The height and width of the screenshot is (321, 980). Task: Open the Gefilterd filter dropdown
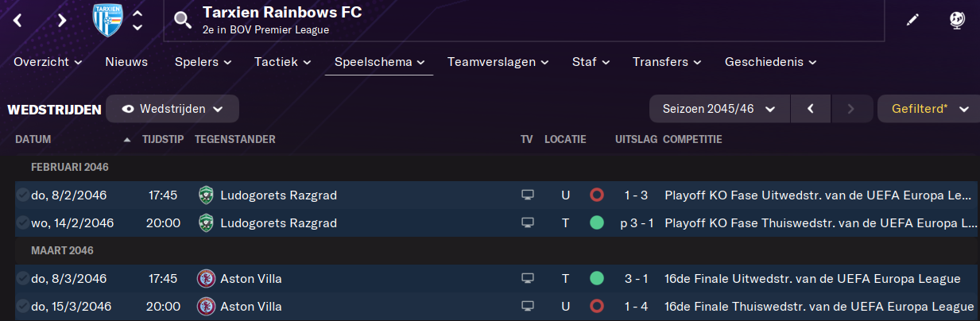(x=928, y=109)
